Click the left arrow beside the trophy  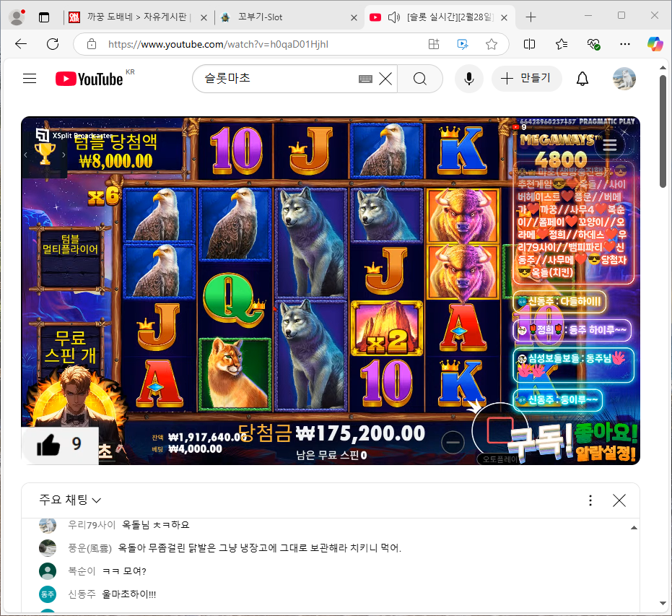click(x=26, y=155)
